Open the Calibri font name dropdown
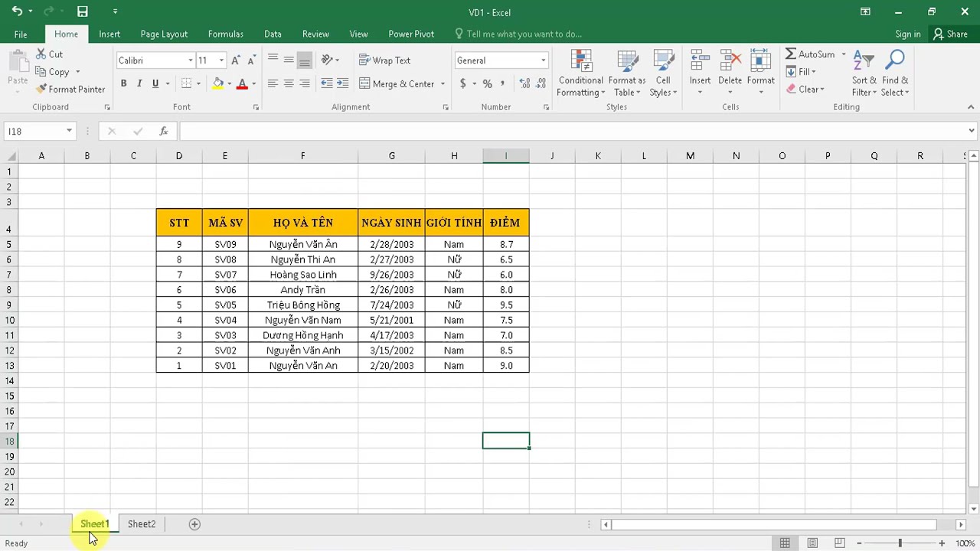This screenshot has height=551, width=980. coord(191,60)
